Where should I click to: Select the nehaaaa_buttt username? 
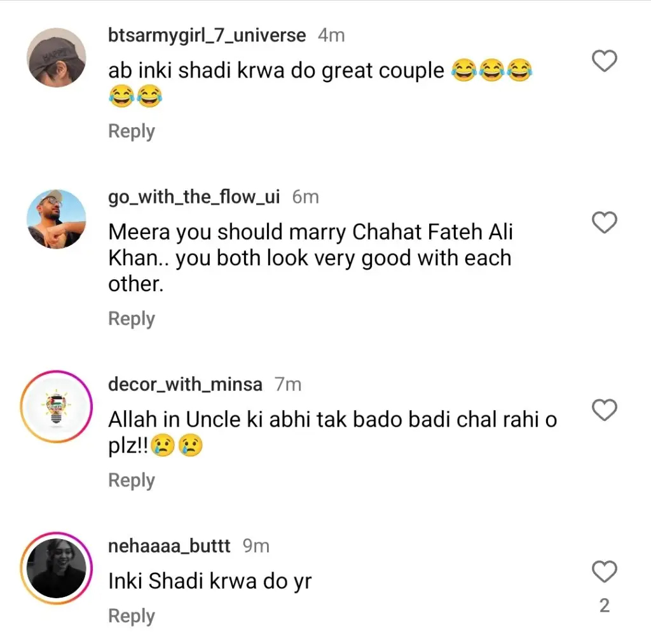(170, 546)
